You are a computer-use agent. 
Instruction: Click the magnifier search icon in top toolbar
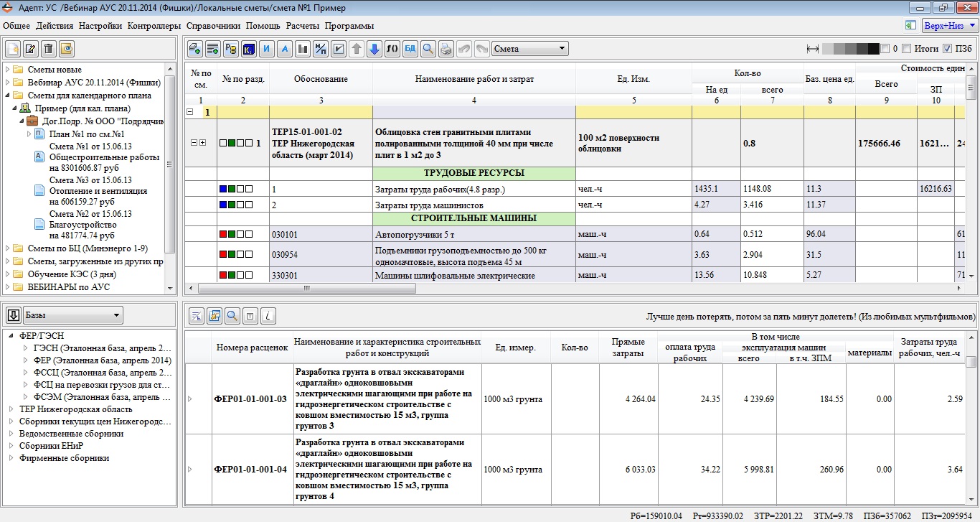[x=428, y=49]
